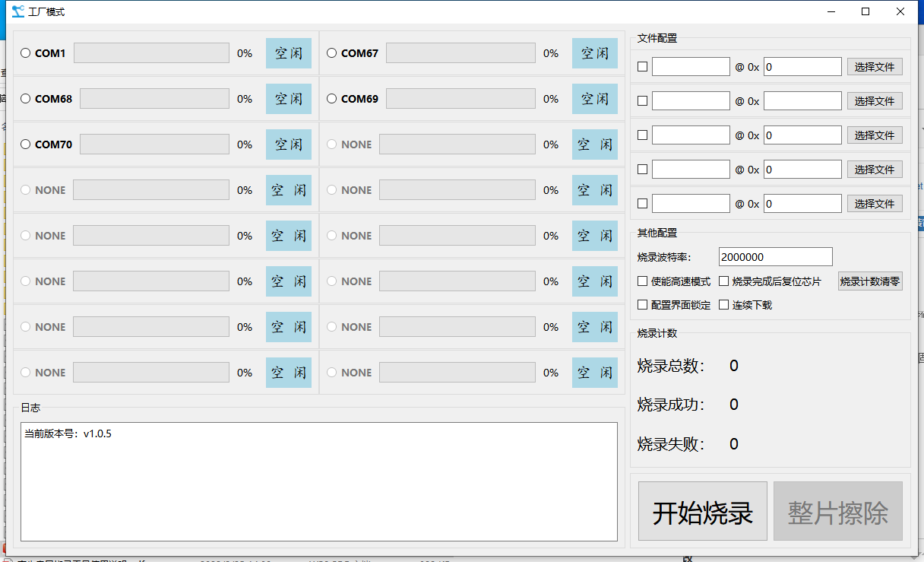This screenshot has height=562, width=924.
Task: Click the 空闲 status button for COM69
Action: pyautogui.click(x=595, y=99)
